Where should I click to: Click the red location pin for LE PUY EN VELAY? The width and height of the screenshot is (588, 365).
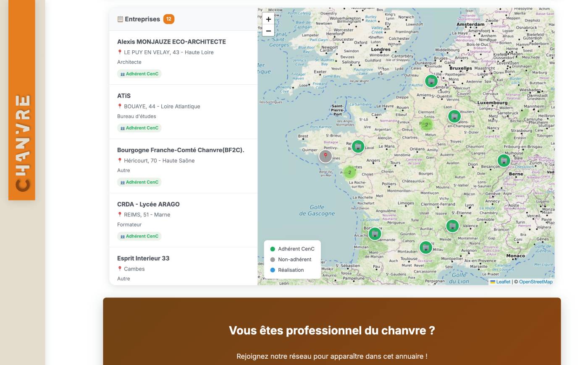coord(119,52)
